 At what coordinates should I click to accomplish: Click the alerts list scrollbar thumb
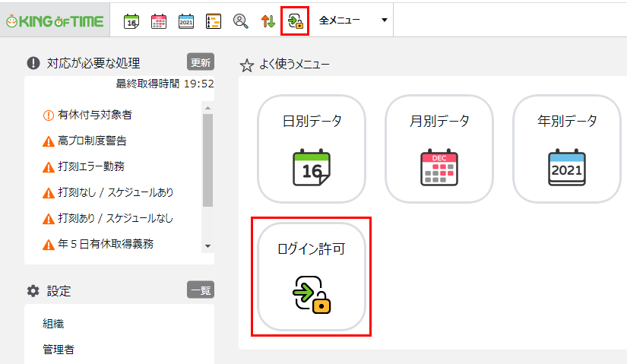pyautogui.click(x=207, y=160)
